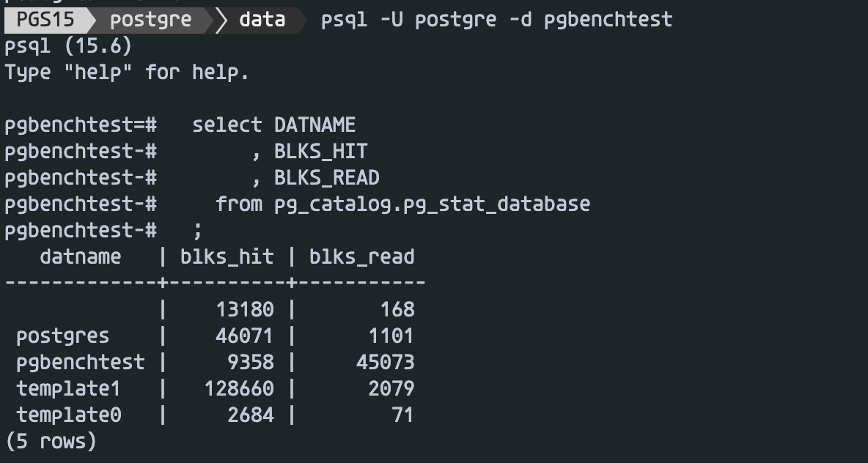Click the template1 row name
The image size is (868, 463).
tap(68, 388)
